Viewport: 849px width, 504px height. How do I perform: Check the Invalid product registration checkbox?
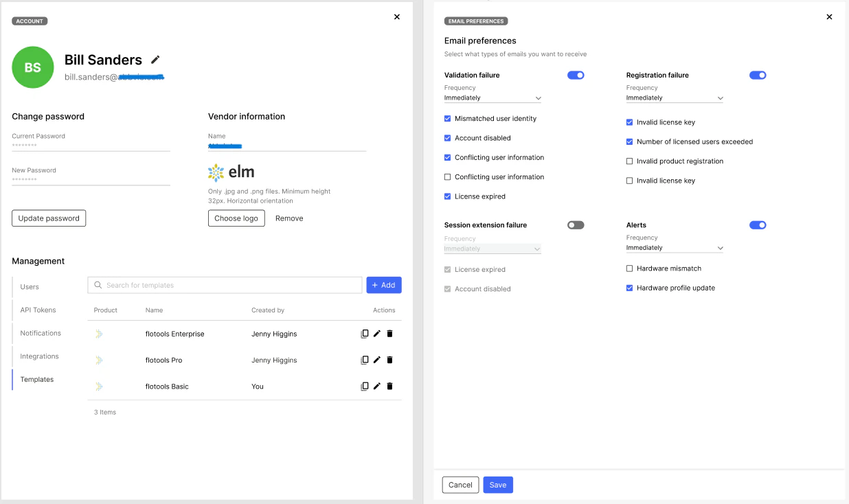point(629,161)
